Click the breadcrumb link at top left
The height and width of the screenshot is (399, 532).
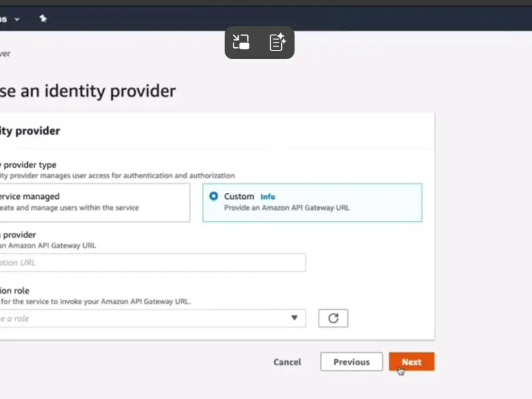click(x=5, y=53)
